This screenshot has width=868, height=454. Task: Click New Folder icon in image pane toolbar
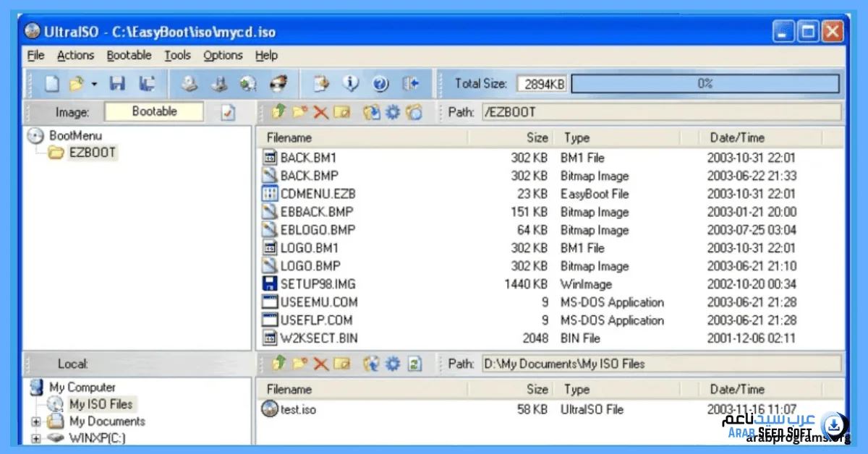299,112
